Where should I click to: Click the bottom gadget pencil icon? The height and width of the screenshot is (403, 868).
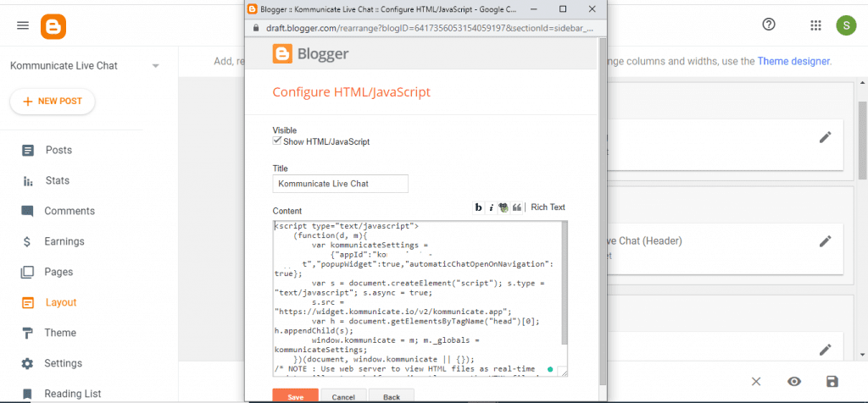(826, 350)
